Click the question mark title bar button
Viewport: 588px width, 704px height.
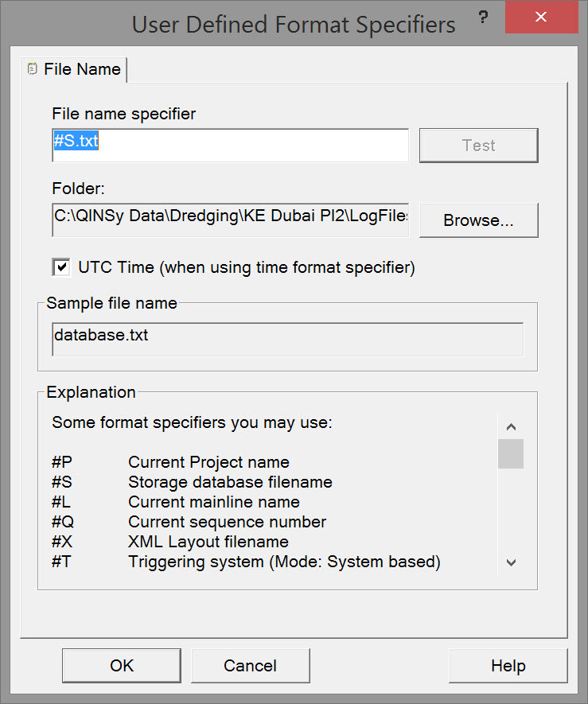482,17
